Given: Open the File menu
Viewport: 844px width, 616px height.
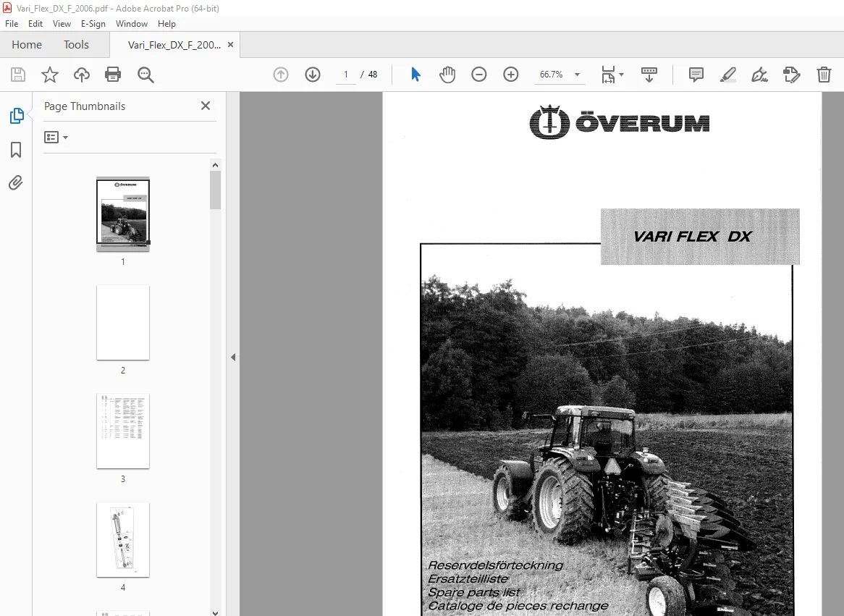Looking at the screenshot, I should pyautogui.click(x=12, y=24).
